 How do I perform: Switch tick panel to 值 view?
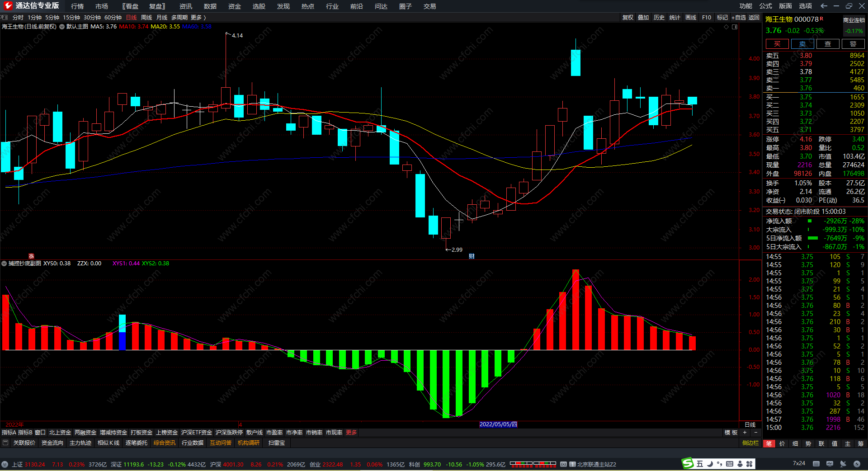[x=835, y=443]
